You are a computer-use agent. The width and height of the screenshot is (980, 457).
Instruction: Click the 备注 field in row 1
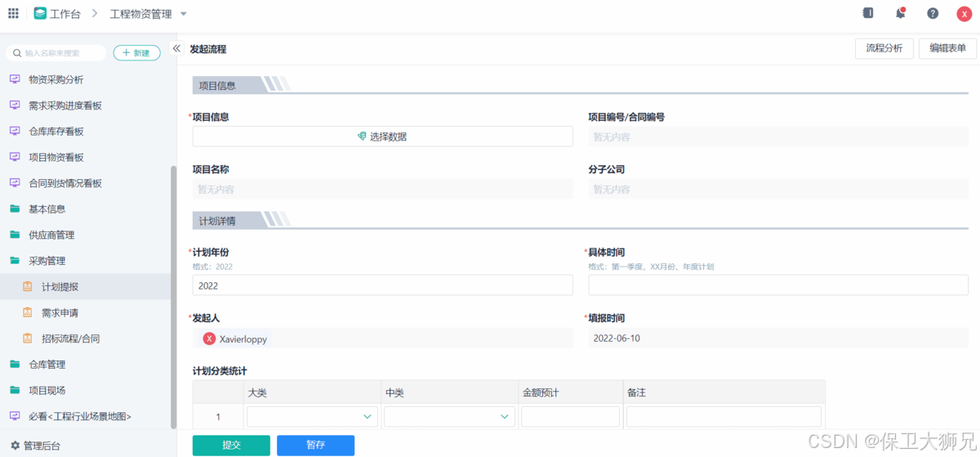[x=724, y=417]
